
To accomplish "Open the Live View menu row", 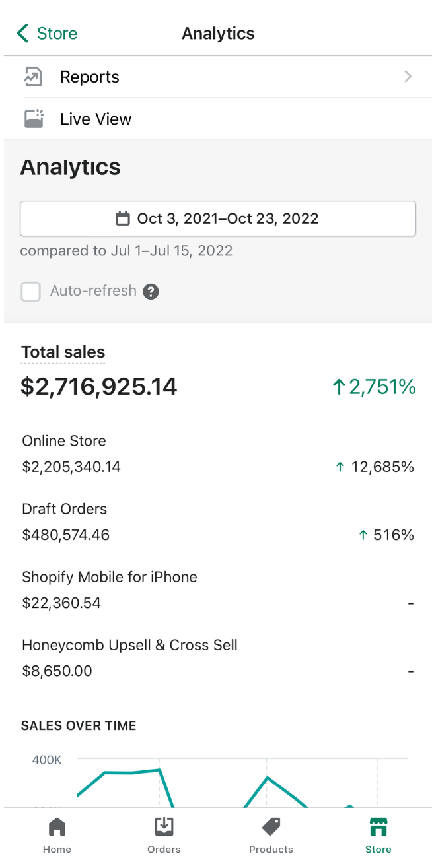I will (218, 119).
